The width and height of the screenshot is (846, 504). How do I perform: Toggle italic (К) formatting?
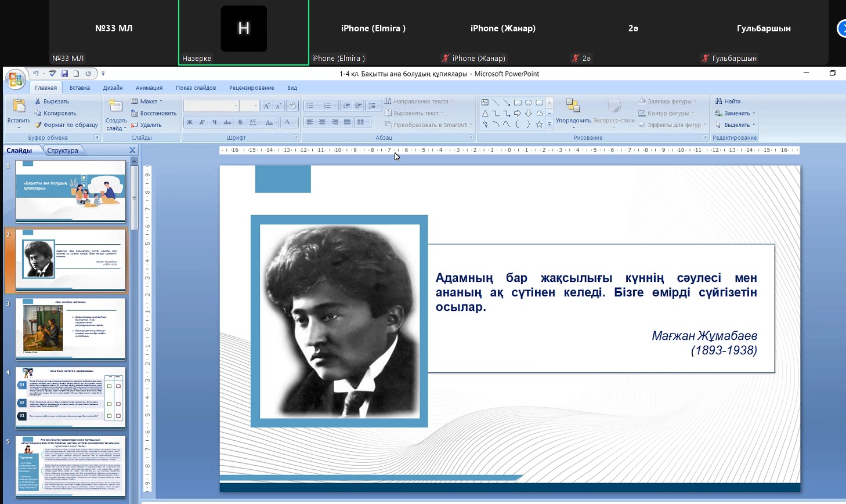pyautogui.click(x=202, y=122)
